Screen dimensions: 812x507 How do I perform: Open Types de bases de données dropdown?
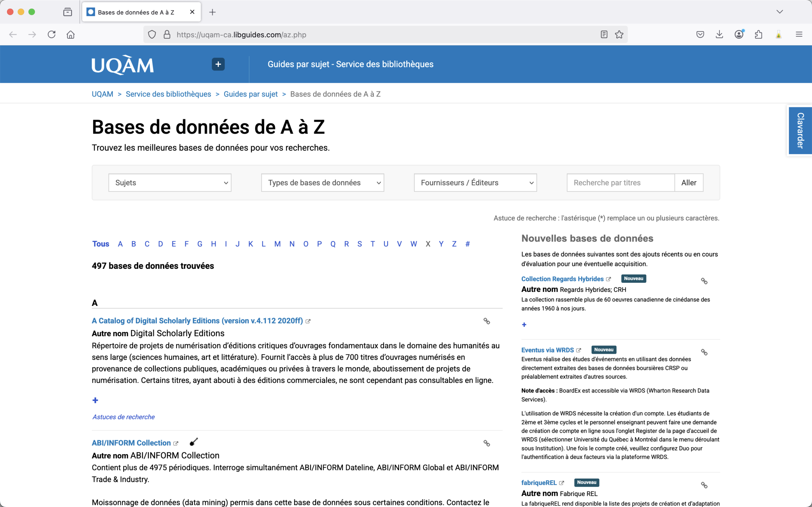click(323, 183)
